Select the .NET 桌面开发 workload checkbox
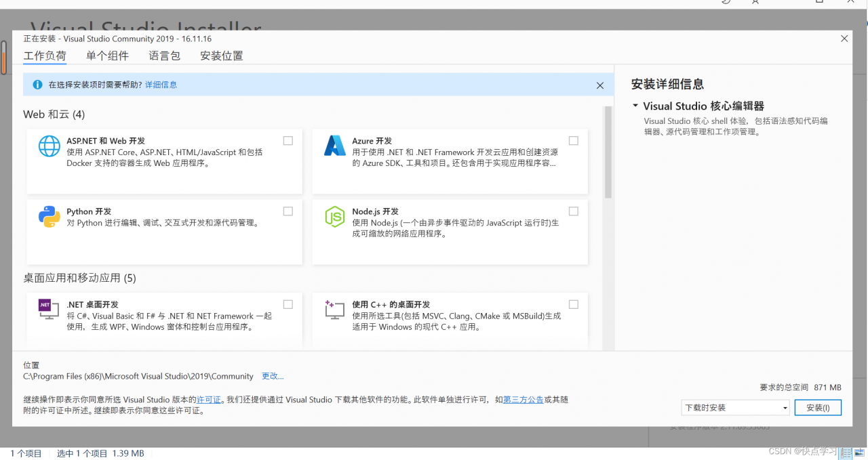 tap(288, 304)
